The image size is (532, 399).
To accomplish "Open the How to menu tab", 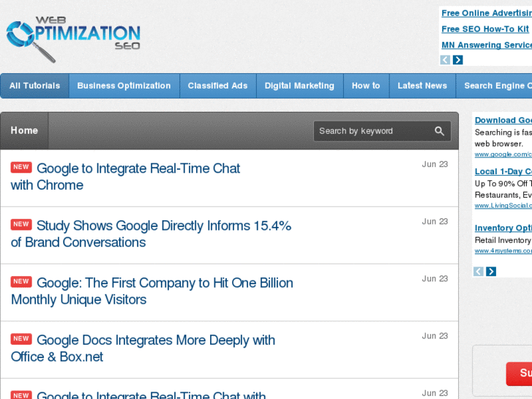I will [x=366, y=86].
